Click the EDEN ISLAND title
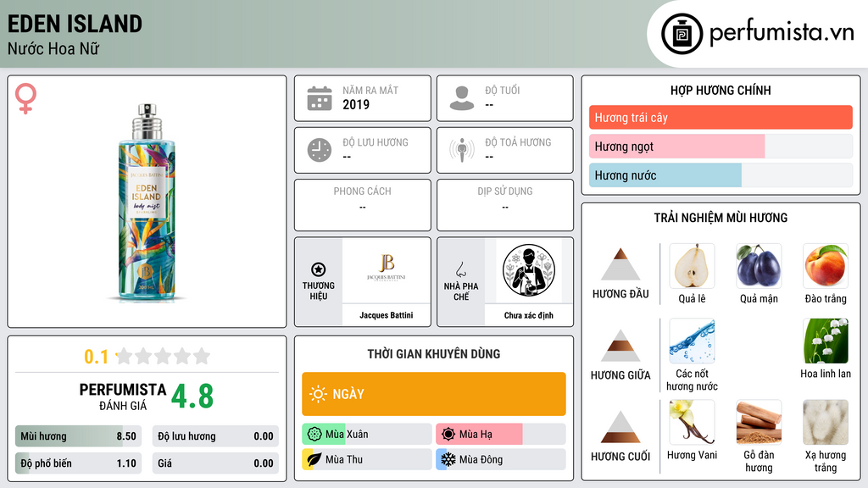 coord(75,24)
